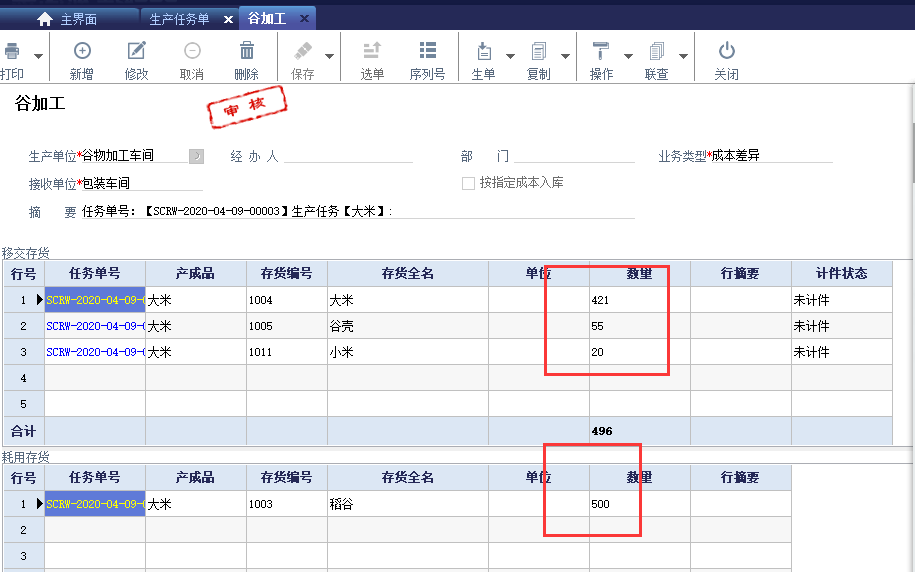
Task: Click the 打印 (print) printer icon
Action: pos(12,51)
